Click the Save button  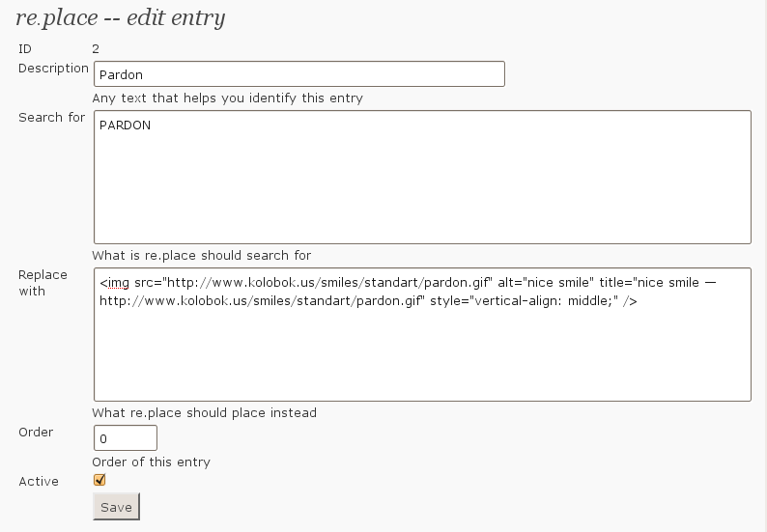(x=117, y=507)
